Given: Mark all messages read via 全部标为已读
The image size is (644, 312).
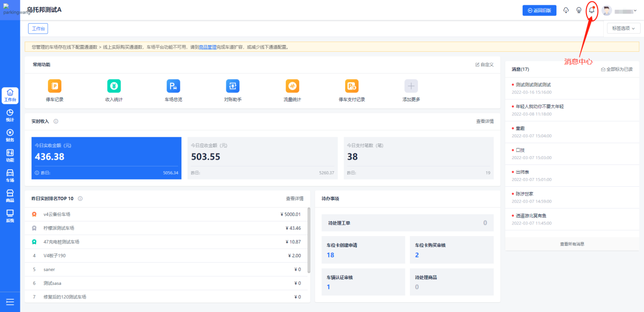Looking at the screenshot, I should coord(616,69).
